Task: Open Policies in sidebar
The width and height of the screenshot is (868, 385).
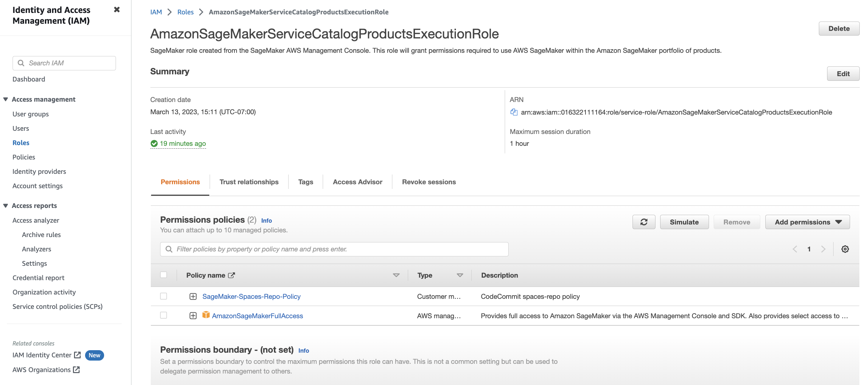Action: [24, 157]
